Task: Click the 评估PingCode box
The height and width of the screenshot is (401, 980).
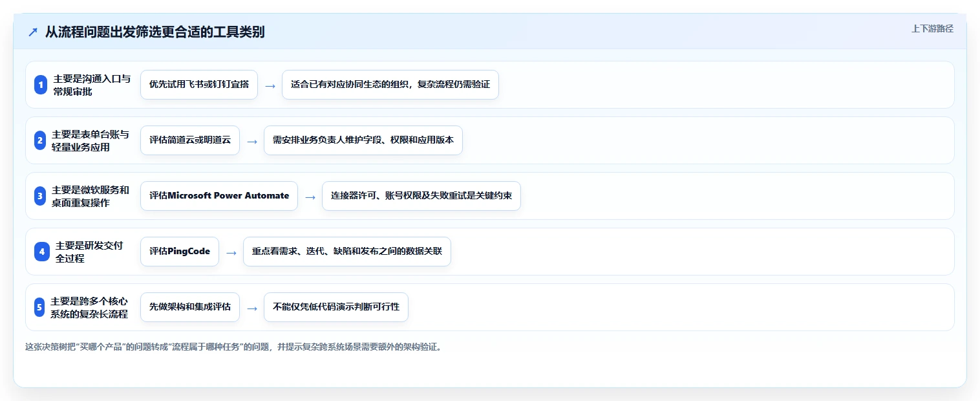Action: [180, 252]
